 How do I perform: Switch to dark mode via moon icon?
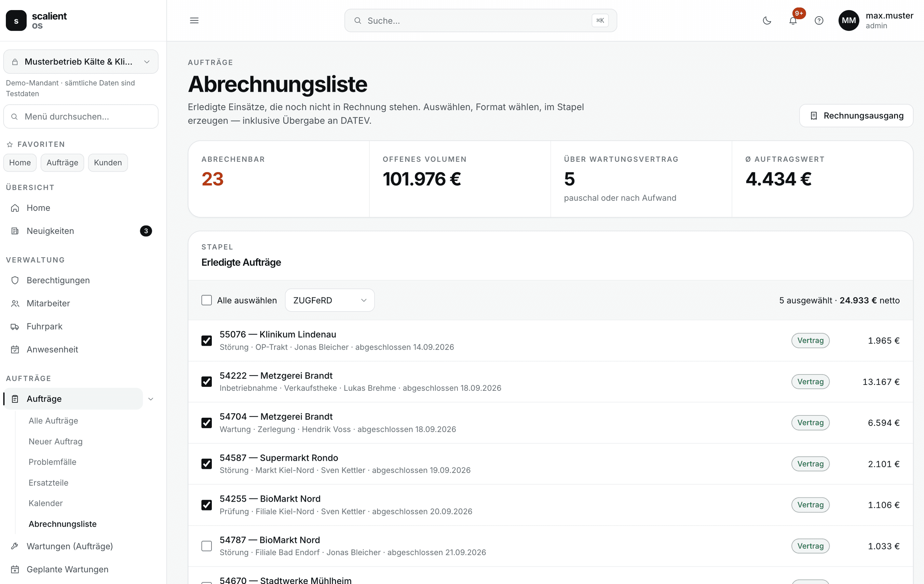[x=767, y=20]
